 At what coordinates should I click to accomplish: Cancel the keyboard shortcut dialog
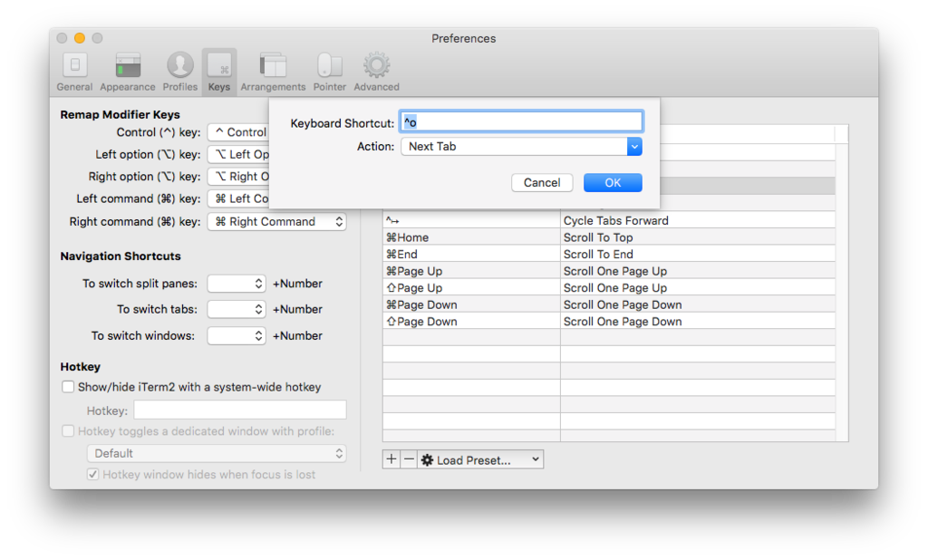(x=542, y=182)
